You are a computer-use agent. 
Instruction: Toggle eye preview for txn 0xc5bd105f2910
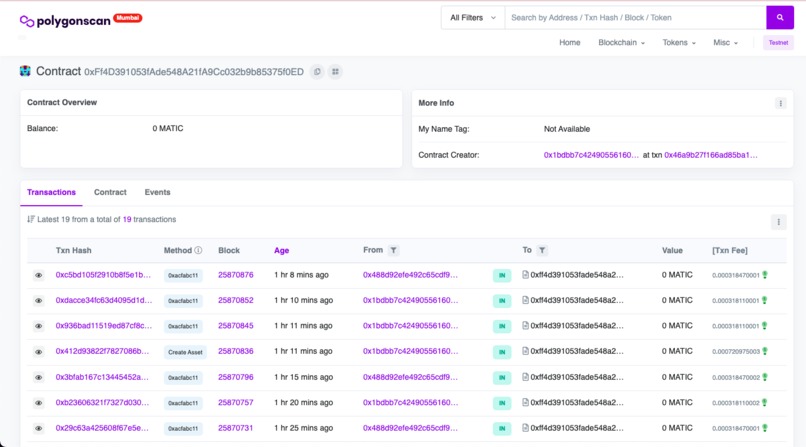(x=39, y=275)
